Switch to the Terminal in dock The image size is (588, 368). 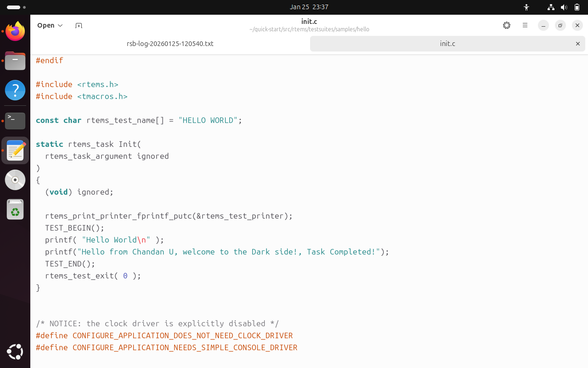(x=15, y=121)
